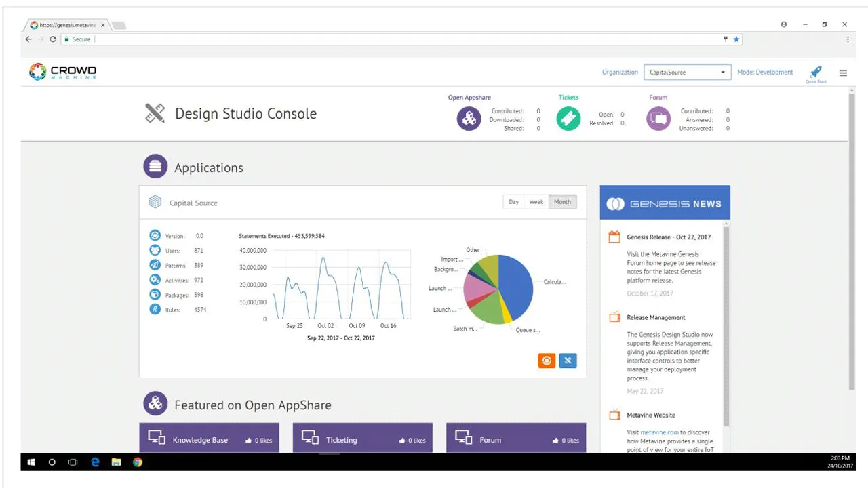
Task: Click the page vertical scrollbar
Action: 852,241
